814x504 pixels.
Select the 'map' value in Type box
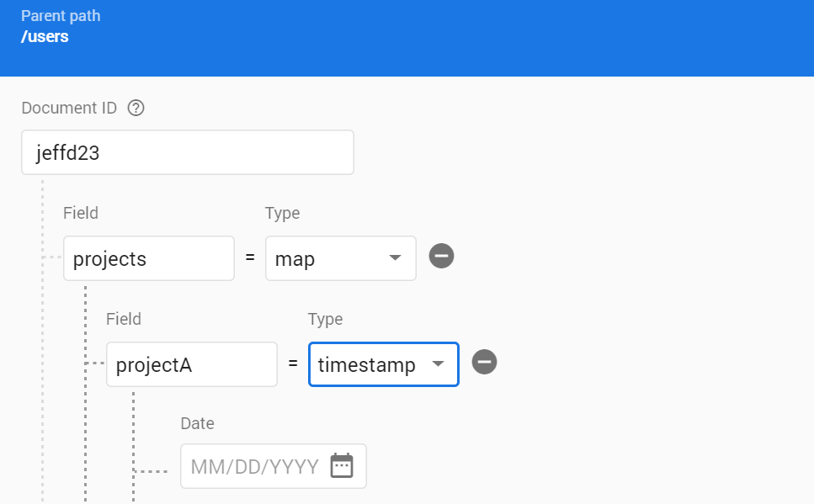[x=295, y=259]
